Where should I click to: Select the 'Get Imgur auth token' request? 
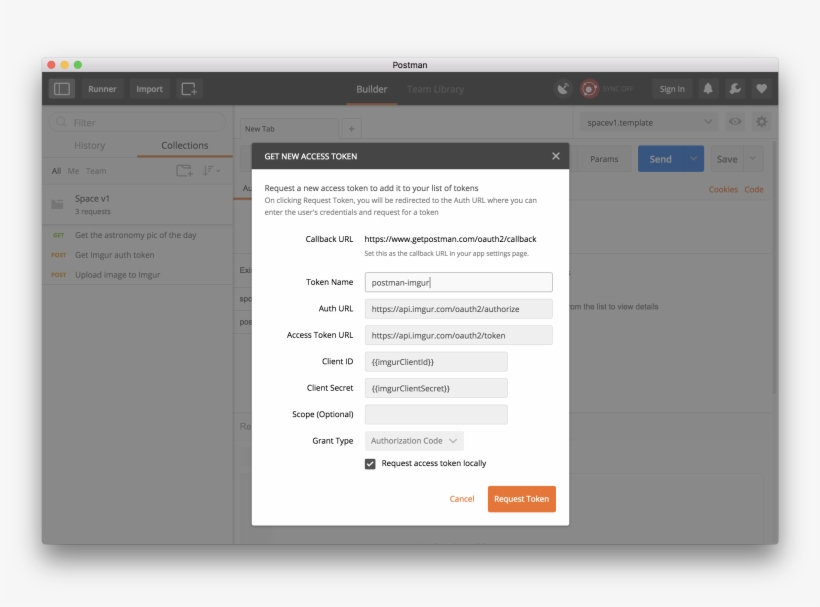[116, 252]
